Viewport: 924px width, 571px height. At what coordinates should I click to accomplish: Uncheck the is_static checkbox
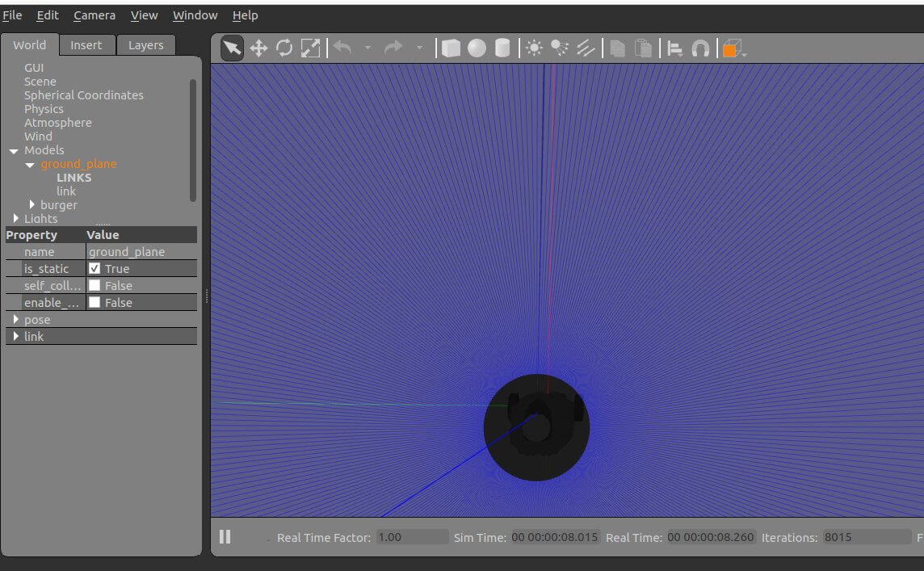click(x=94, y=268)
